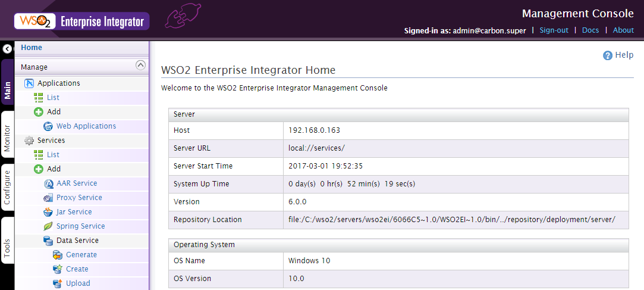This screenshot has height=290, width=644.
Task: Click the WSO2 Enterprise Integrator logo
Action: tap(81, 21)
